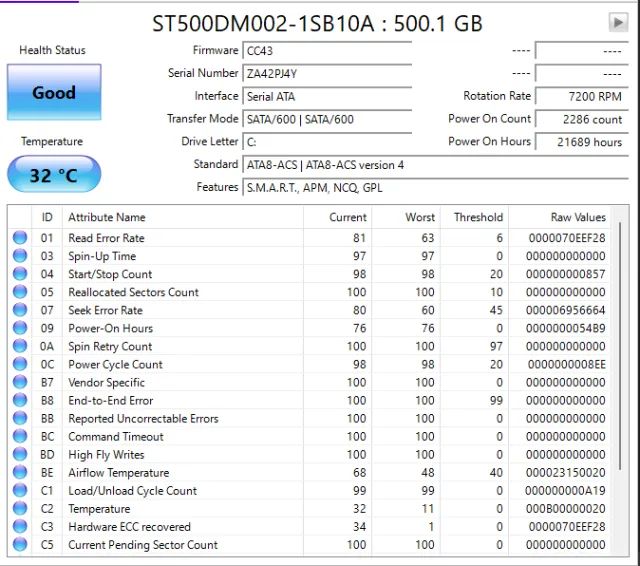Select the Current Pending Sector Count name
Viewport: 640px width, 566px height.
tap(143, 545)
